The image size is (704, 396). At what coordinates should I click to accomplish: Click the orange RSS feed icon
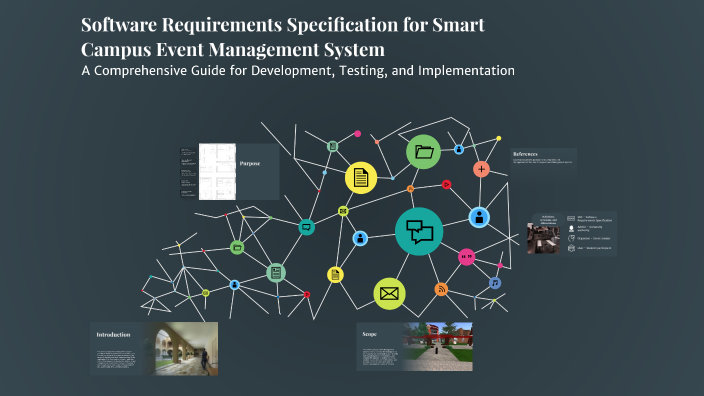441,289
